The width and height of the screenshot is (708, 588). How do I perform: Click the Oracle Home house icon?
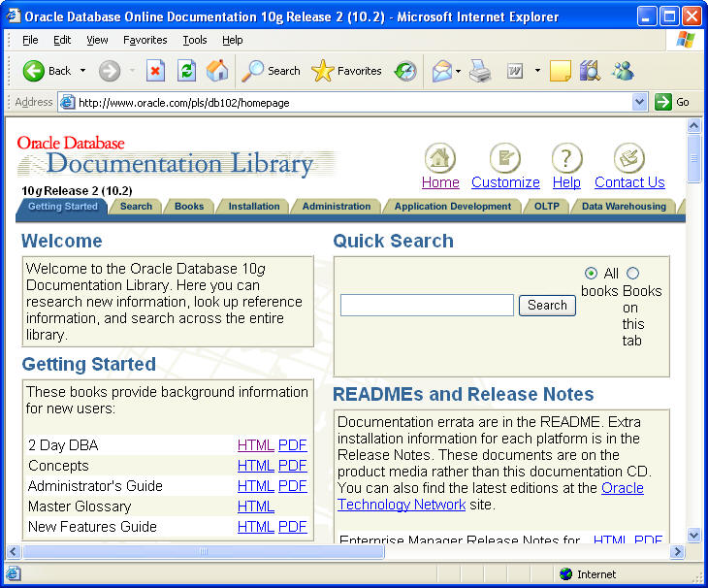439,157
